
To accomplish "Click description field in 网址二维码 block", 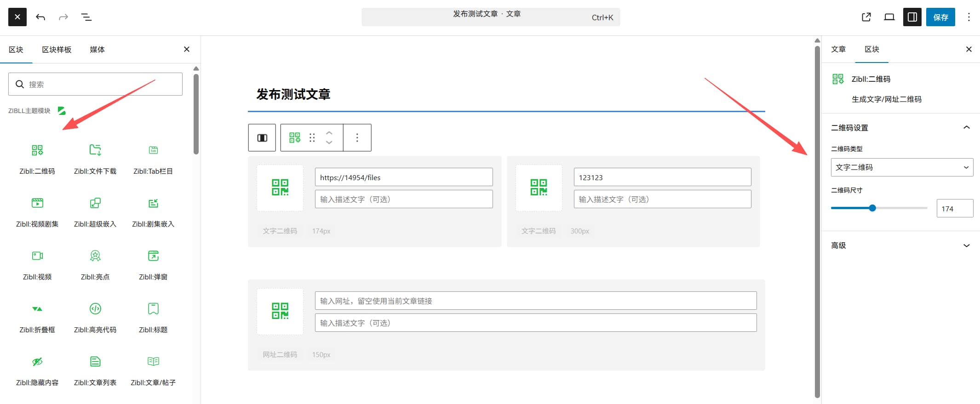I will click(x=536, y=323).
